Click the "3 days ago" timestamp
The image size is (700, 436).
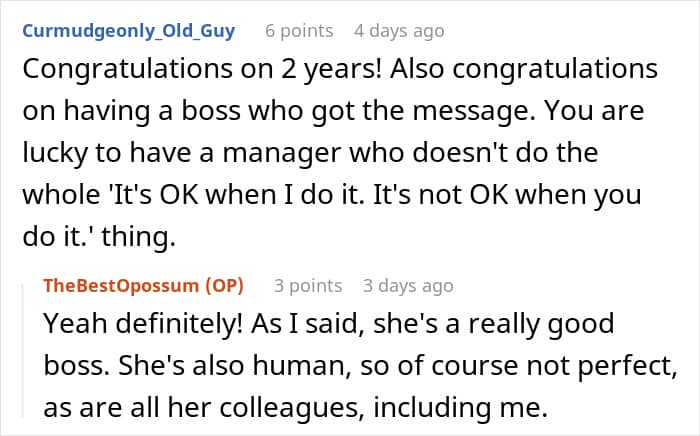(x=408, y=286)
